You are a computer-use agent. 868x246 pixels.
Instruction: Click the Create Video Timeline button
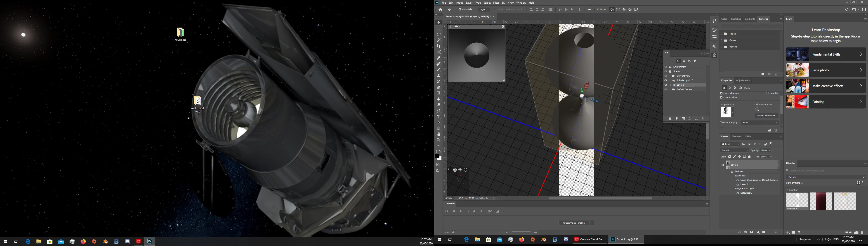(573, 223)
